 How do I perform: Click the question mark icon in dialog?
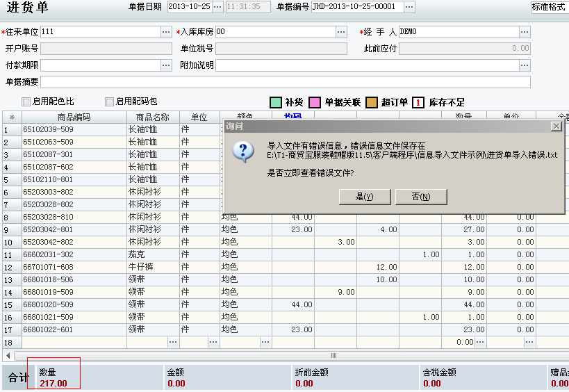point(242,152)
